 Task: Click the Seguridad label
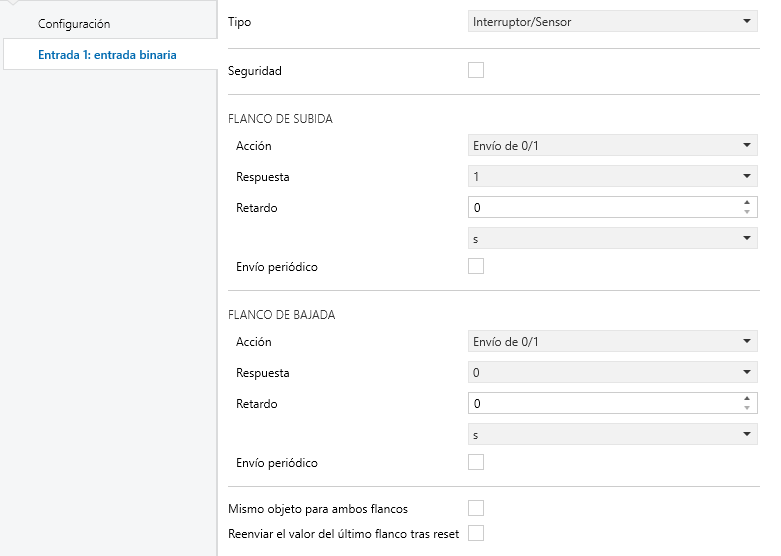click(255, 71)
